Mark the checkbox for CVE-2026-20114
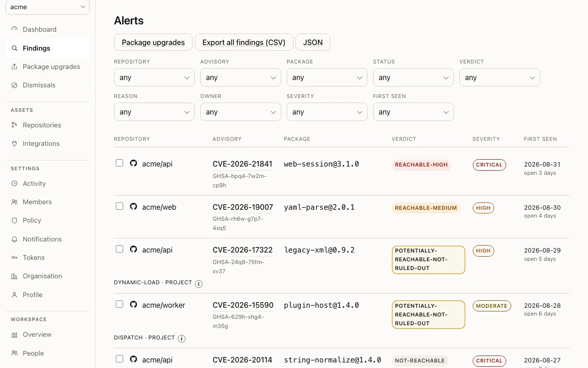This screenshot has height=368, width=588. tap(119, 359)
